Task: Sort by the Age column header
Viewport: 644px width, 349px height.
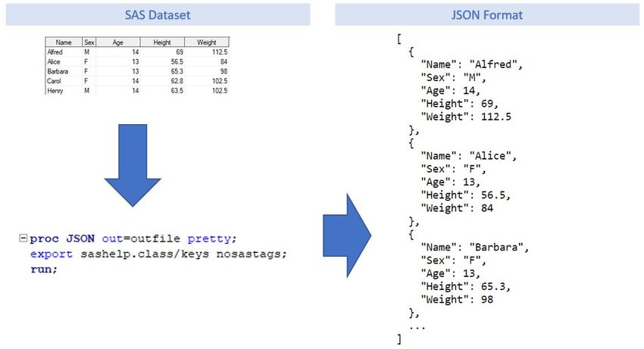Action: pos(118,42)
